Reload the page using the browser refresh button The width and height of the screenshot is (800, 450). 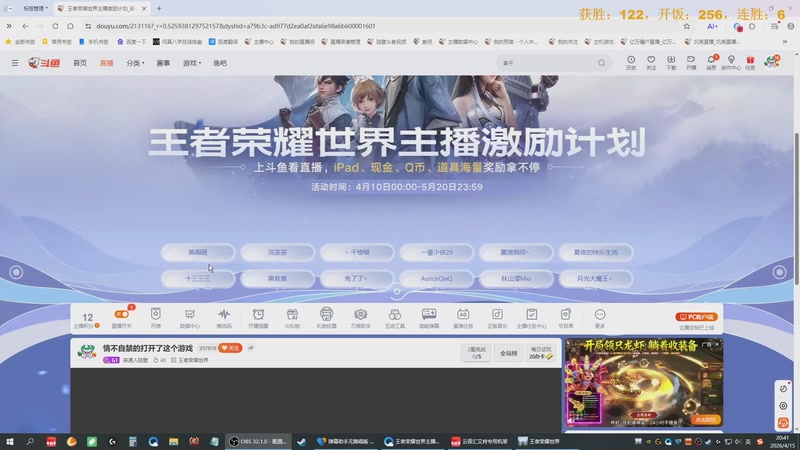pyautogui.click(x=55, y=26)
